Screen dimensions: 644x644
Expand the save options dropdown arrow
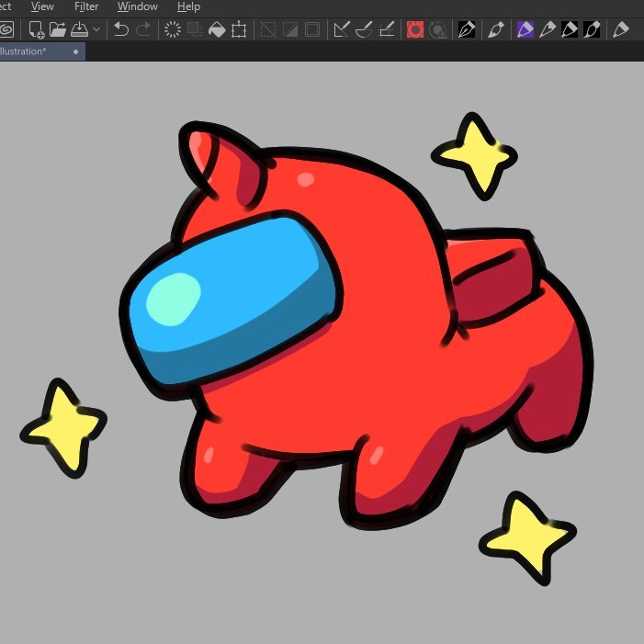[96, 29]
